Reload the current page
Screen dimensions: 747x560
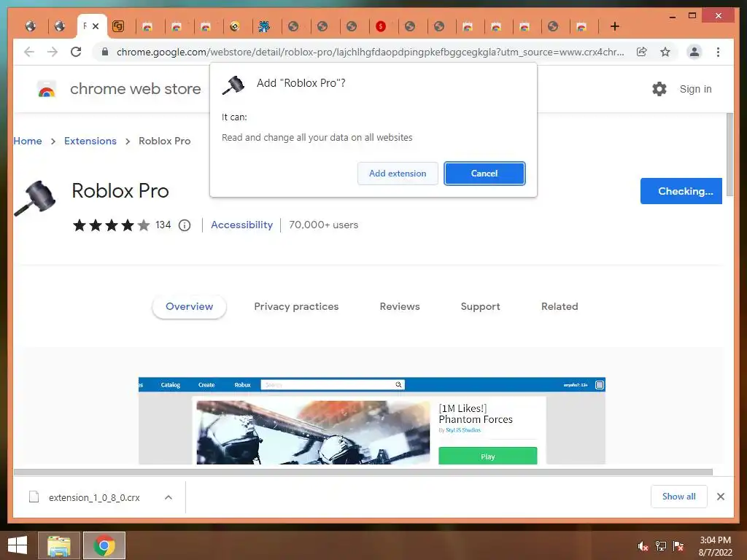click(x=76, y=52)
